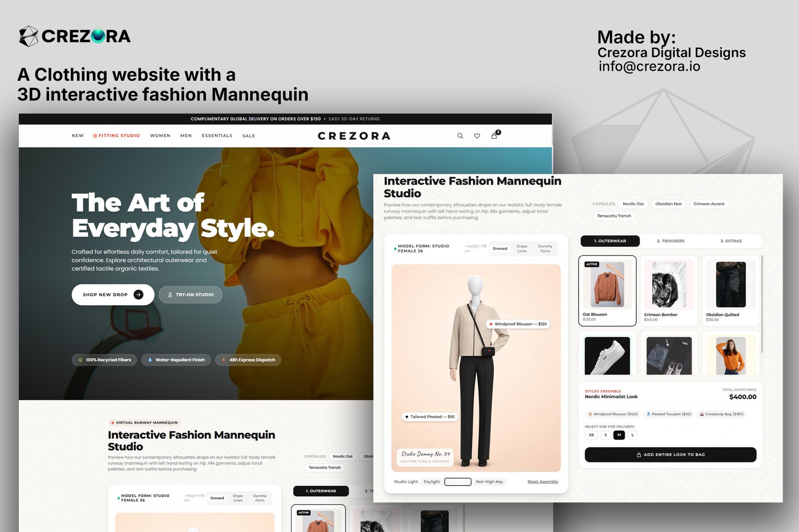Click the Reset Assembly link
799x532 pixels.
pos(543,482)
